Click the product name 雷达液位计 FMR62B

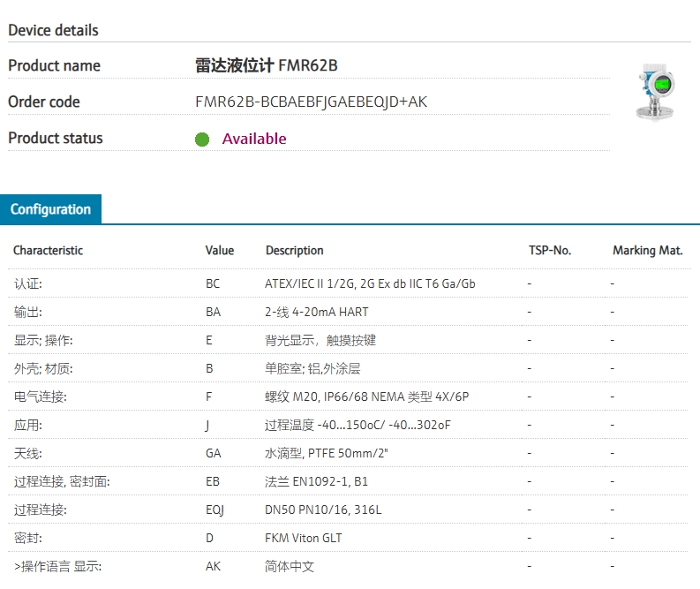pos(266,65)
